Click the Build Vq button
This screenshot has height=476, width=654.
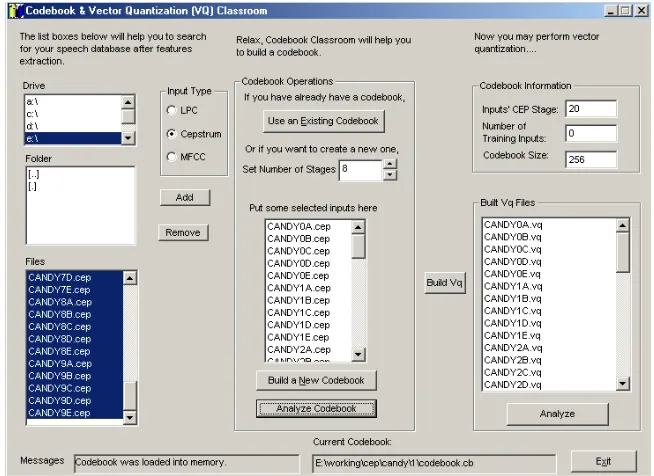pyautogui.click(x=445, y=283)
